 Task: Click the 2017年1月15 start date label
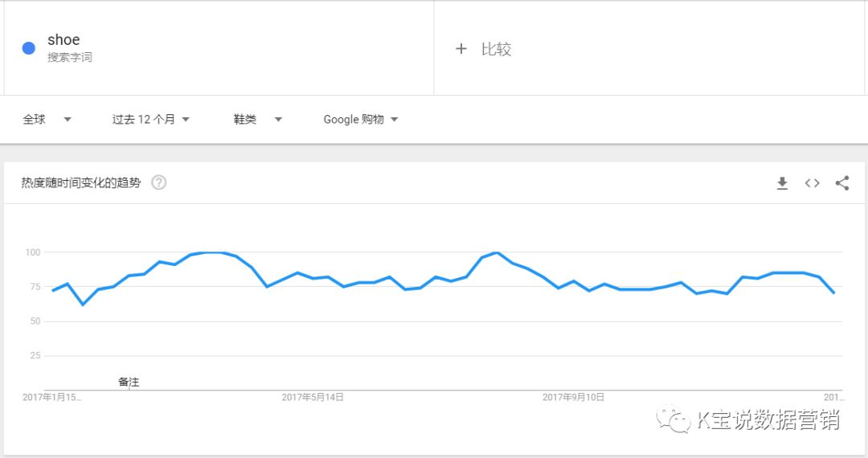pyautogui.click(x=51, y=397)
